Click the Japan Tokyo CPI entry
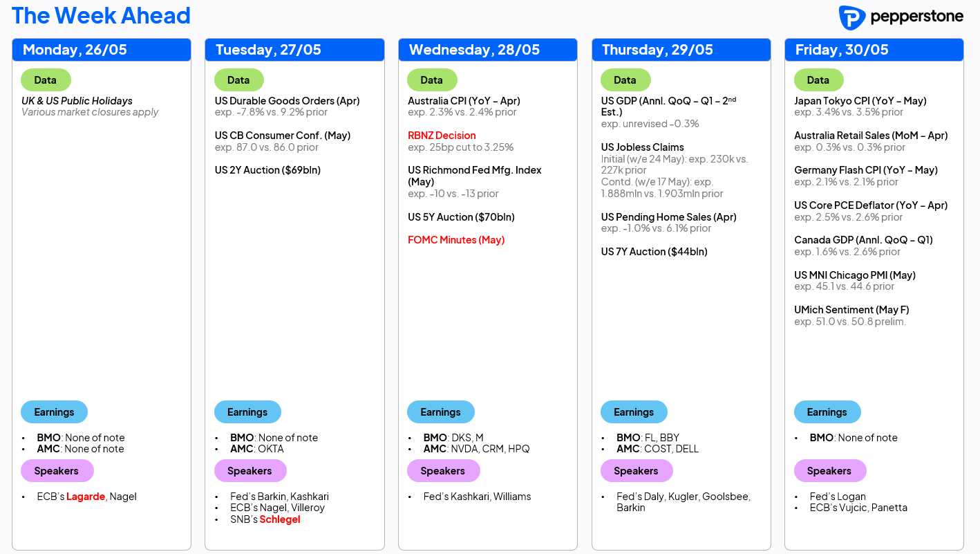Viewport: 980px width, 554px height. pos(860,101)
